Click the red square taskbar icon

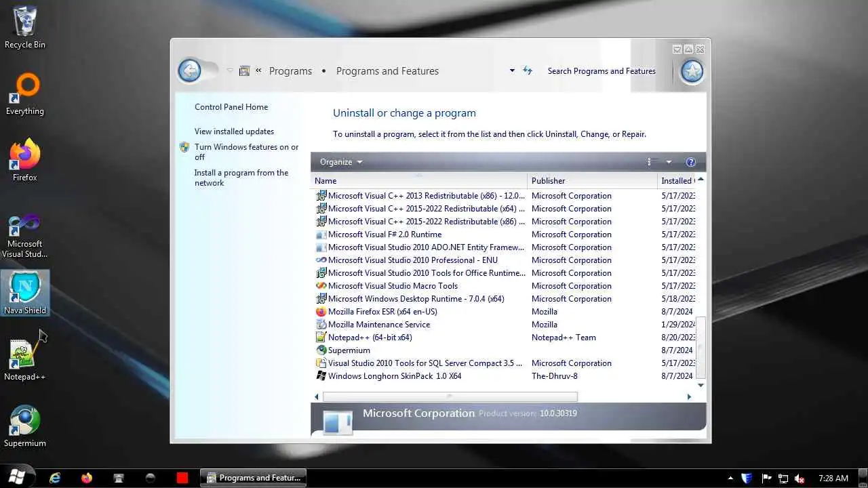182,478
